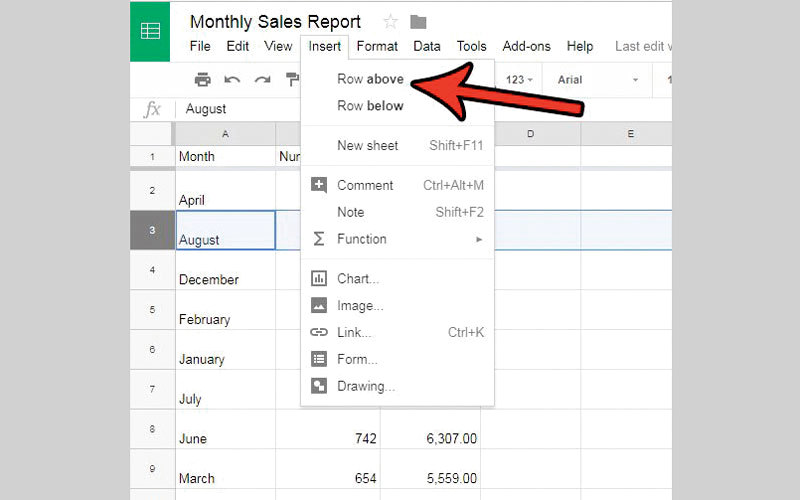Select row 5 header
The width and height of the screenshot is (800, 500).
pyautogui.click(x=152, y=310)
